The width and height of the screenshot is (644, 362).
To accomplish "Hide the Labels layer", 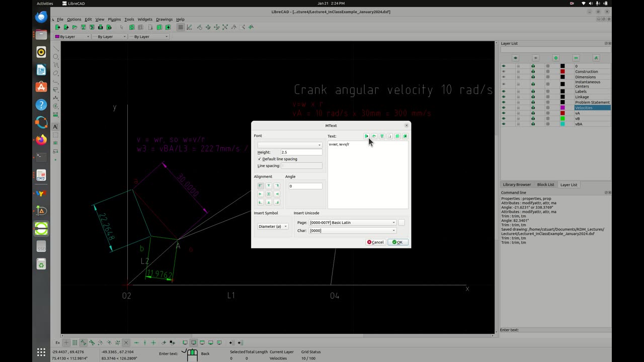I will point(503,92).
